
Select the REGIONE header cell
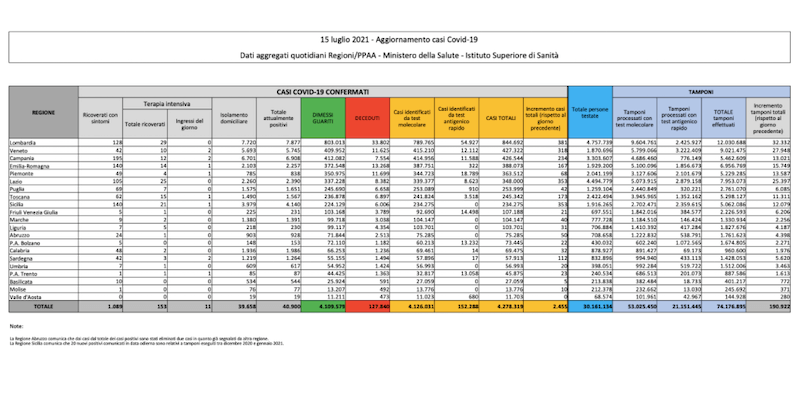tap(43, 113)
